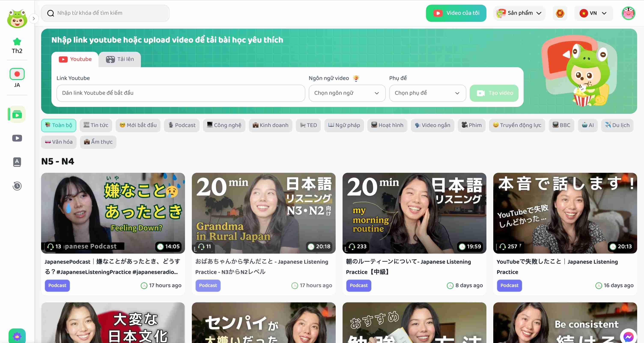Open the vocabulary notebook sidebar icon
644x343 pixels.
click(17, 162)
